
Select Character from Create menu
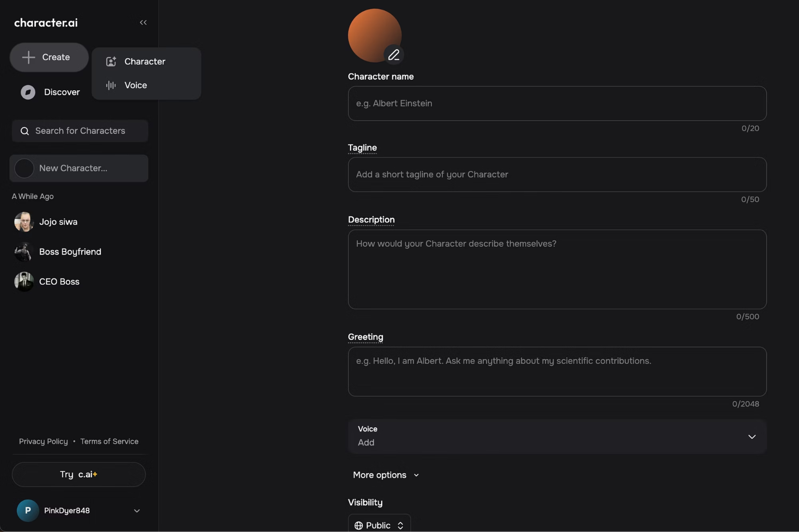tap(145, 62)
